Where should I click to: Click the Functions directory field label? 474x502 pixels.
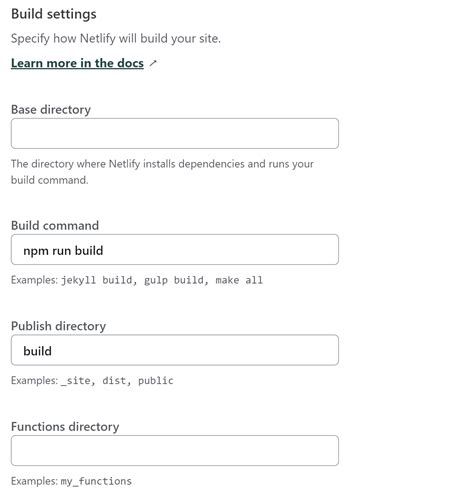(x=65, y=427)
